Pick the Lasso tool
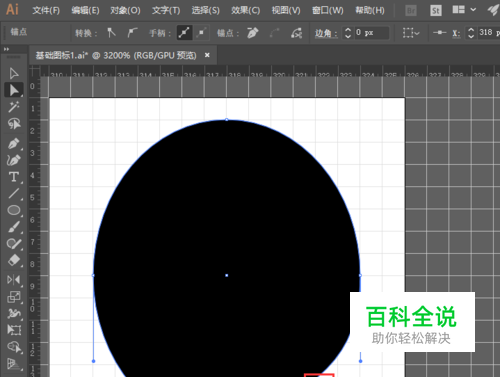 pos(14,124)
